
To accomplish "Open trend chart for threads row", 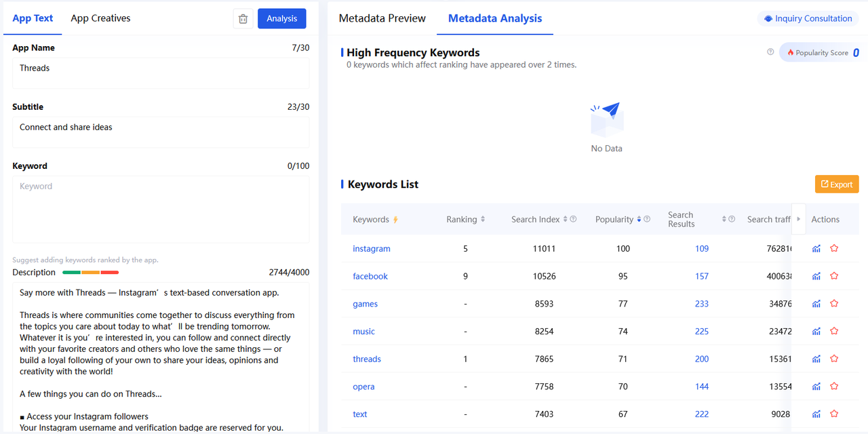I will [816, 359].
